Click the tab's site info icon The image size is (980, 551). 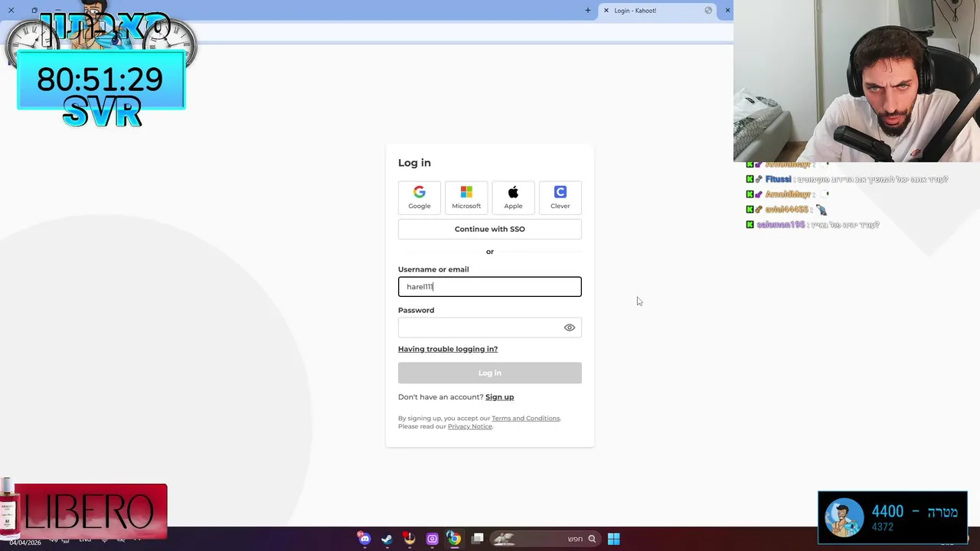coord(708,10)
